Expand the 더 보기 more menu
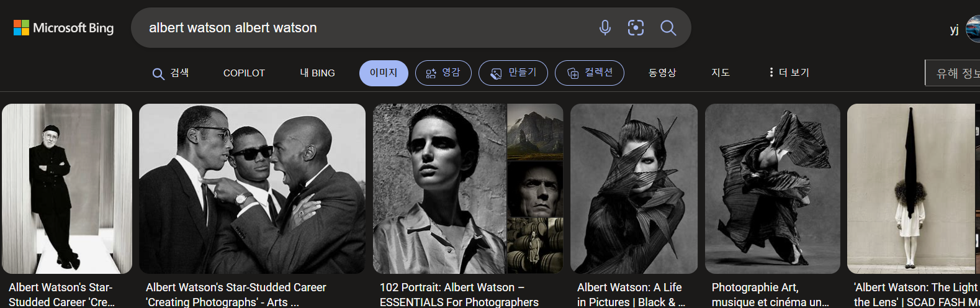This screenshot has width=980, height=308. coord(789,73)
